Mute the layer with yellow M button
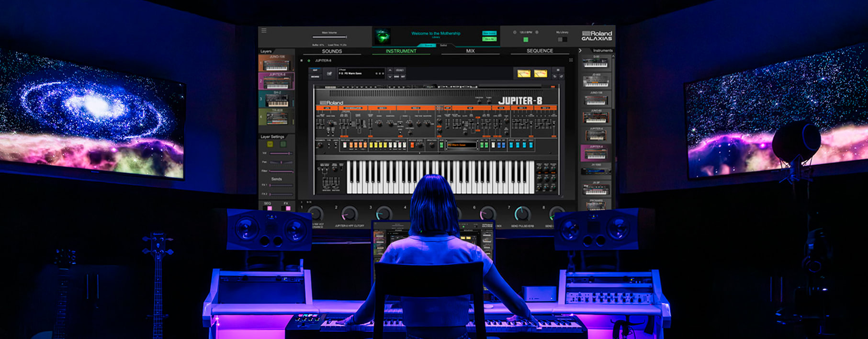 [x=270, y=144]
